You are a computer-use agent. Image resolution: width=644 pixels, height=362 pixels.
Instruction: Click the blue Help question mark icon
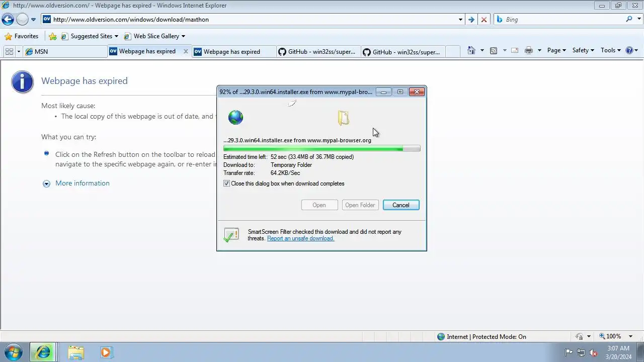click(x=629, y=50)
